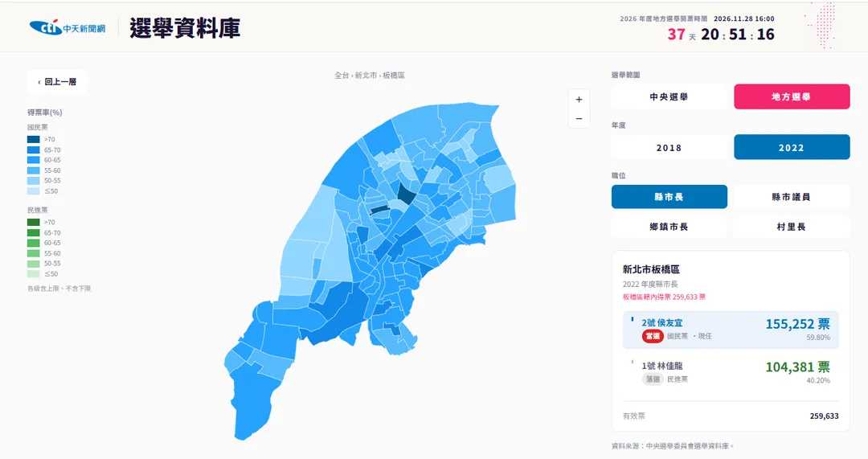This screenshot has width=868, height=459.
Task: Zoom in the map with plus button
Action: pos(579,100)
